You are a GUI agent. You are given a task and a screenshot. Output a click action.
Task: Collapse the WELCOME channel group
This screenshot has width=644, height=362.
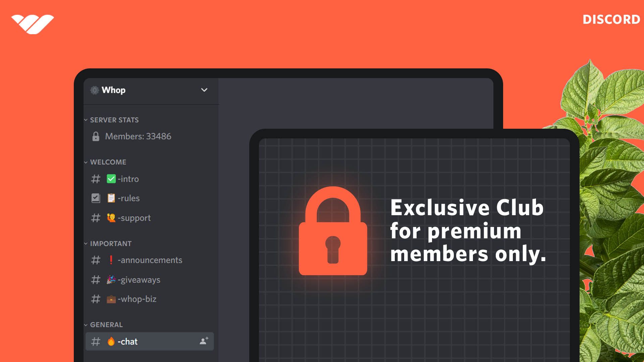(107, 162)
